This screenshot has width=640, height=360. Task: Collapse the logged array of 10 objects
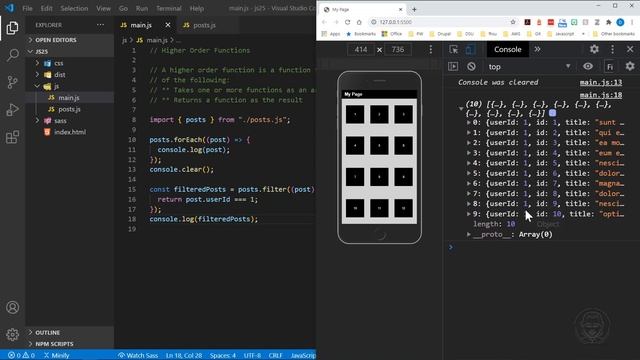(x=461, y=109)
